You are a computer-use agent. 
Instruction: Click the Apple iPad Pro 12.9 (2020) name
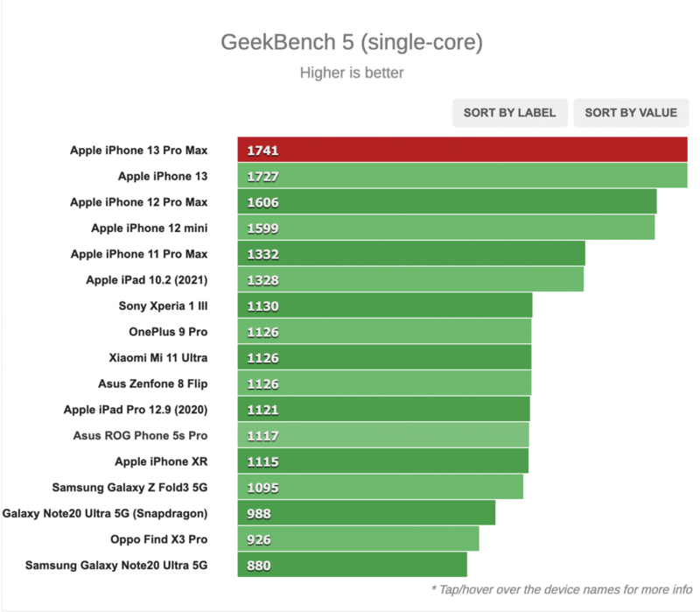[139, 409]
